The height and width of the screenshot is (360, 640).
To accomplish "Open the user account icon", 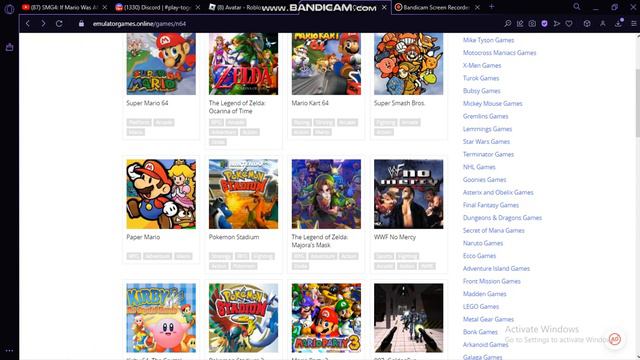I will [602, 24].
